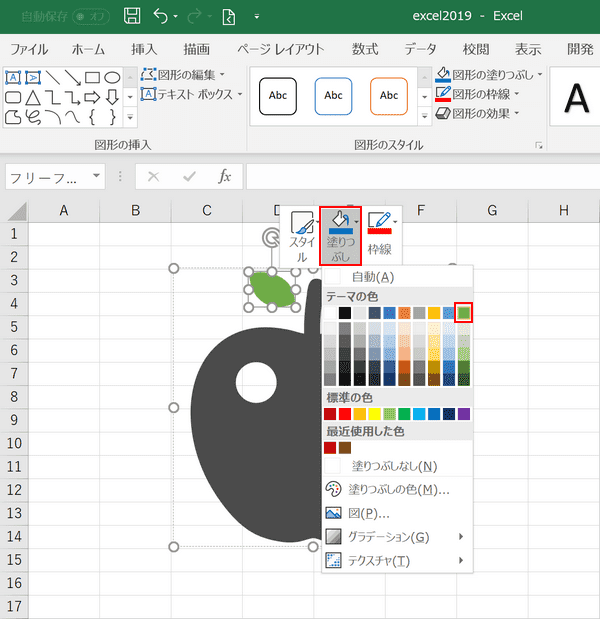Screen dimensions: 600x619
Task: Expand the shape styles gallery
Action: [x=424, y=116]
